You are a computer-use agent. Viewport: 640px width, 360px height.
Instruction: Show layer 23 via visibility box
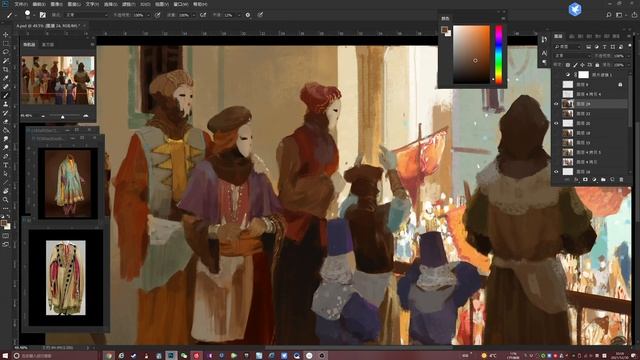point(556,113)
